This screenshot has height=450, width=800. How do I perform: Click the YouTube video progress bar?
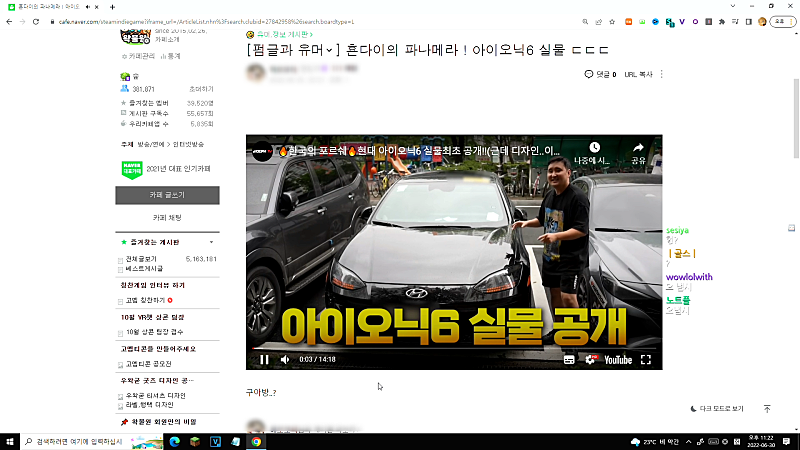[x=454, y=348]
